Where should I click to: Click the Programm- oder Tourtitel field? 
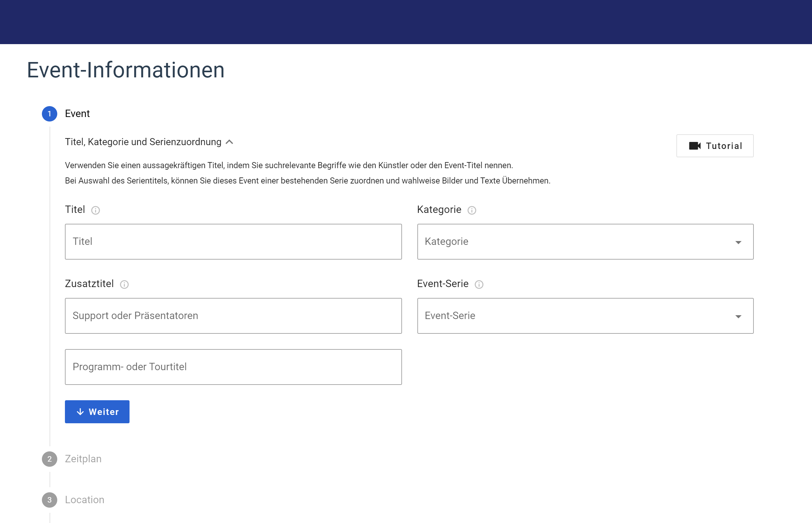click(x=233, y=367)
